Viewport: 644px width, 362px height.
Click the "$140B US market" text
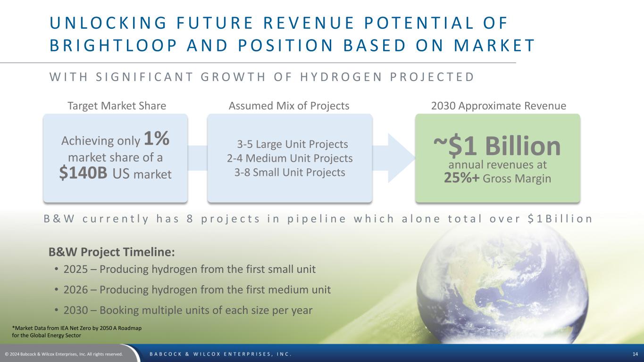115,174
